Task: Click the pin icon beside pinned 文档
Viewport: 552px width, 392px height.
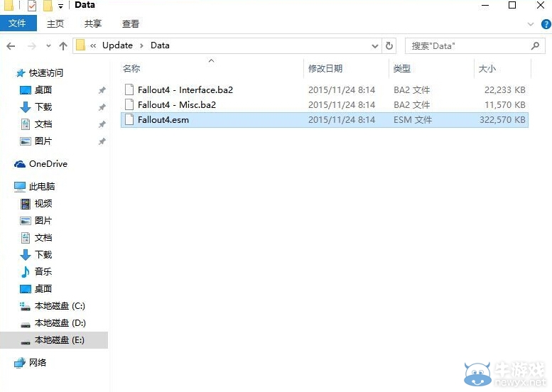Action: point(102,124)
